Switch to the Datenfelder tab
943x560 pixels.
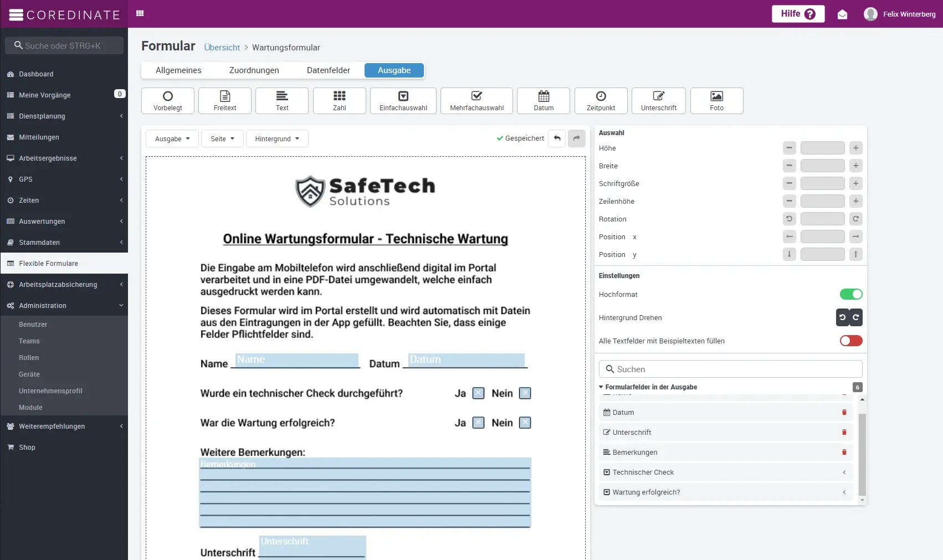tap(328, 70)
